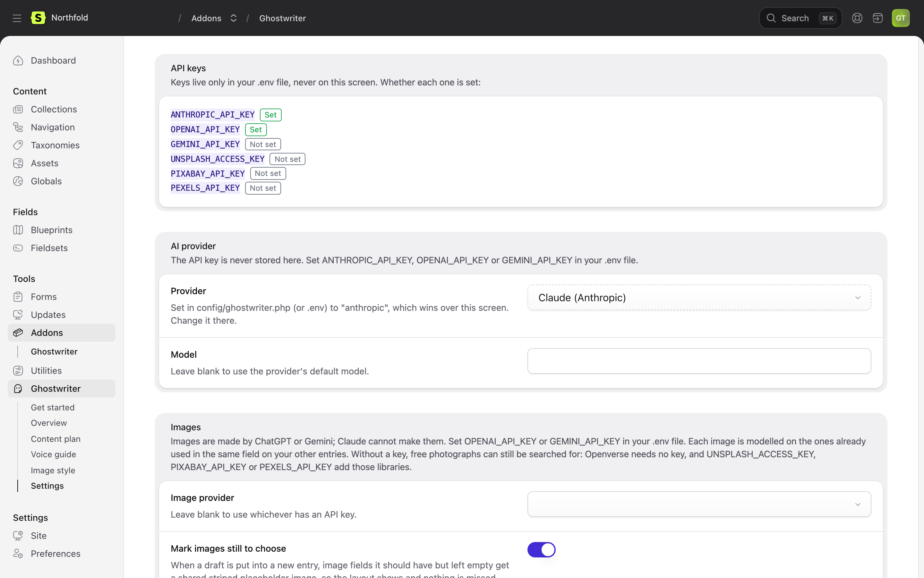Click the Set badge beside OPENAI_API_KEY
The height and width of the screenshot is (578, 924).
pyautogui.click(x=255, y=130)
